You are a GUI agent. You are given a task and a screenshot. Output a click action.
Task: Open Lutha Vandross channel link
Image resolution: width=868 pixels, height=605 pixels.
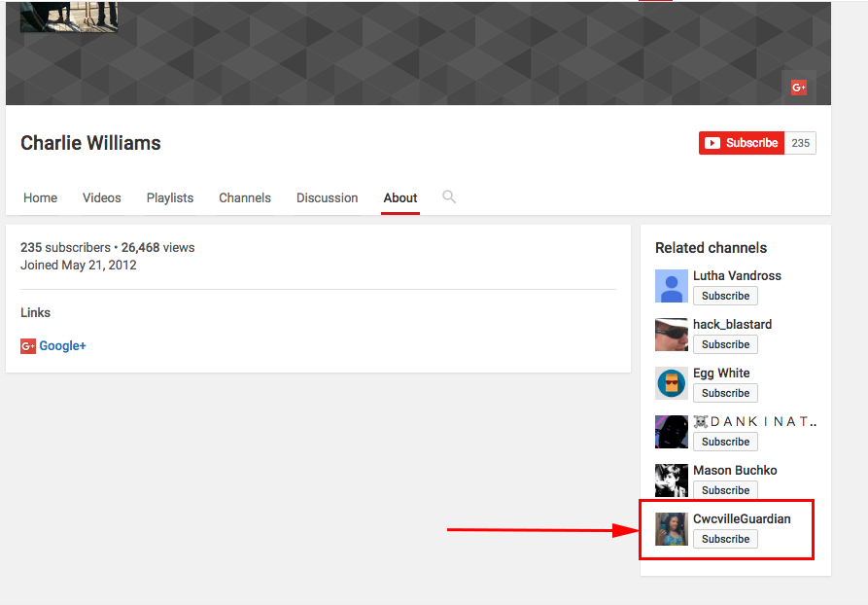(737, 275)
